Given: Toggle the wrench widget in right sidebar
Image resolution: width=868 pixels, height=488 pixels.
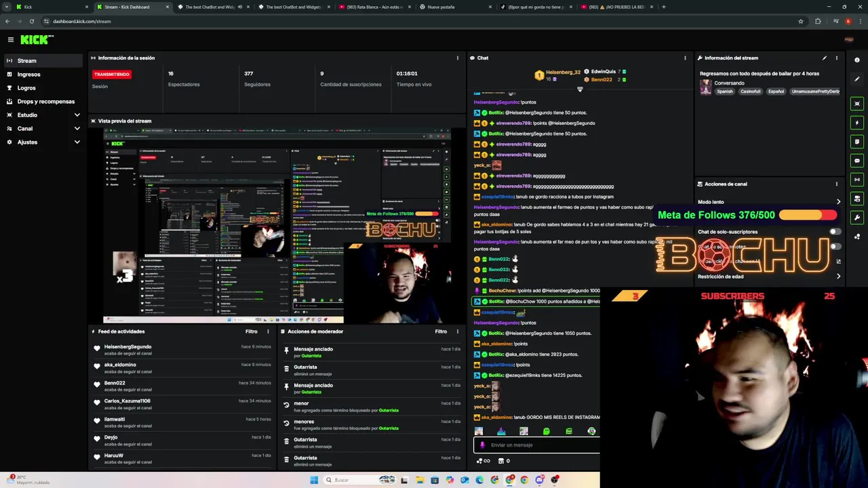Looking at the screenshot, I should (857, 218).
